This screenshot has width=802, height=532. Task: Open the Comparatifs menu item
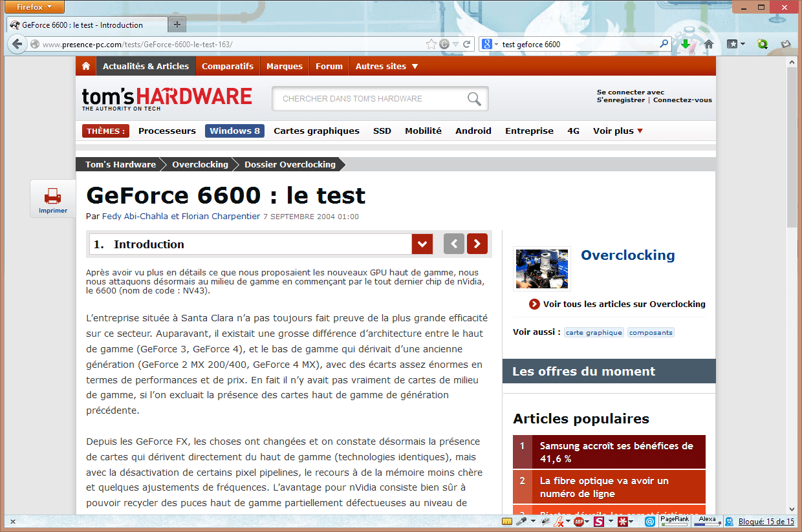click(x=228, y=66)
